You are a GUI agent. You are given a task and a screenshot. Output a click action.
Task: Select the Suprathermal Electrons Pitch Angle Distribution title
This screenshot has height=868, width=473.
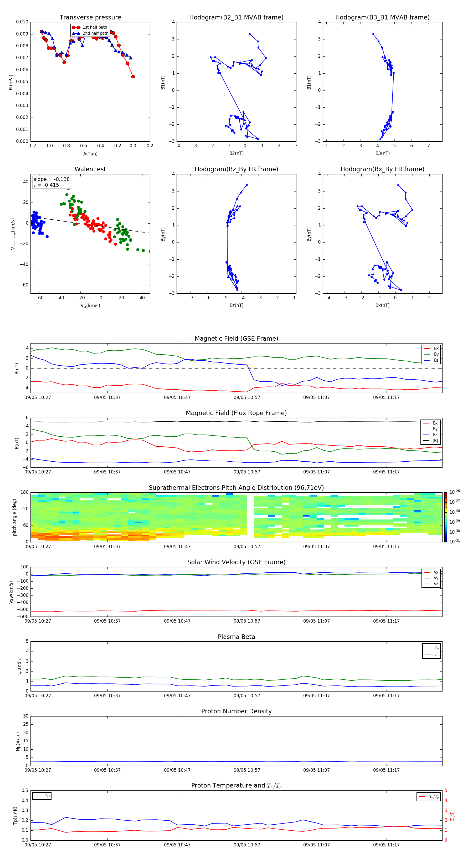pyautogui.click(x=236, y=488)
